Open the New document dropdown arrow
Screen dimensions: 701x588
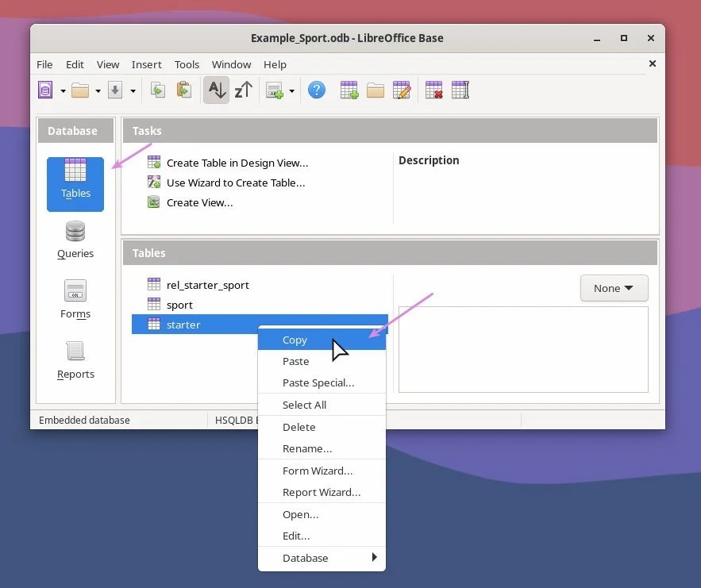63,91
